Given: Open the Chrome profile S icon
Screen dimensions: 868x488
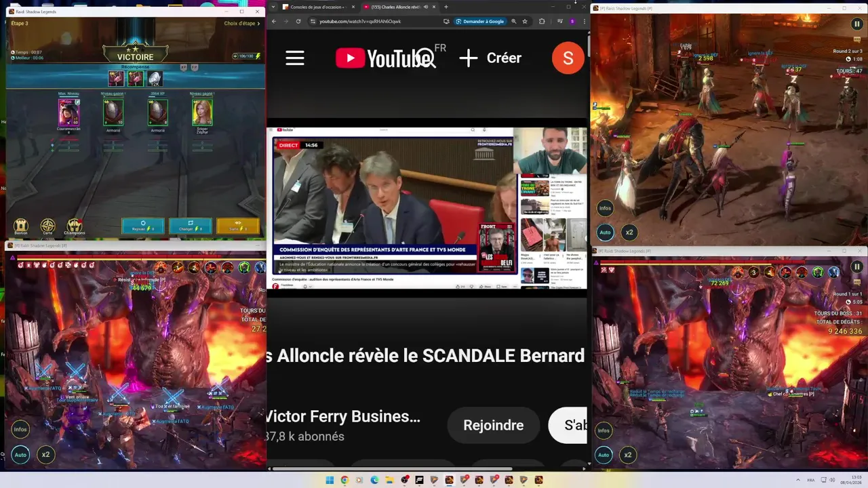Looking at the screenshot, I should (572, 21).
